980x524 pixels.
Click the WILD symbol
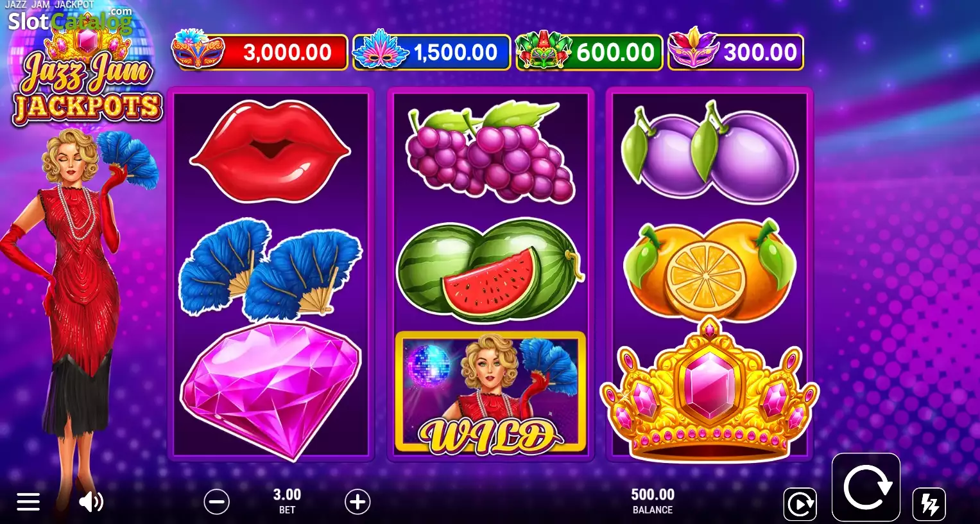[x=490, y=392]
